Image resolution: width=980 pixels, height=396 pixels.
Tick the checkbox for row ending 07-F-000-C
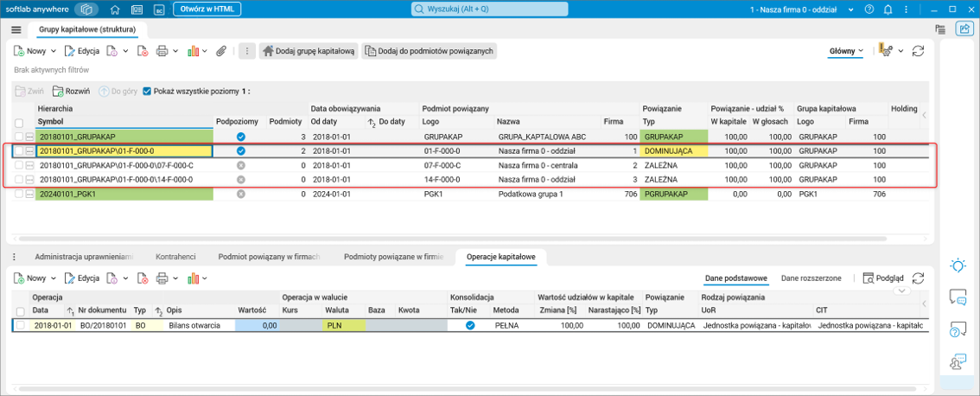pyautogui.click(x=19, y=165)
